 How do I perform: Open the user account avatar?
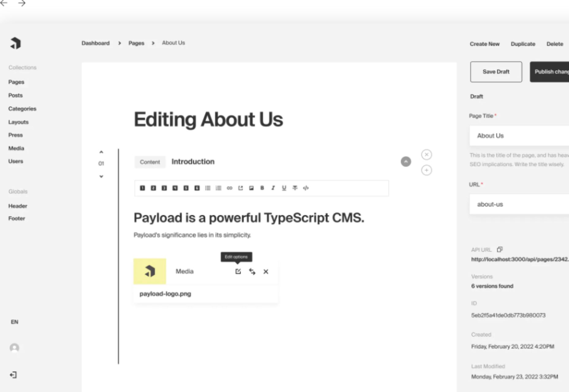(x=14, y=348)
